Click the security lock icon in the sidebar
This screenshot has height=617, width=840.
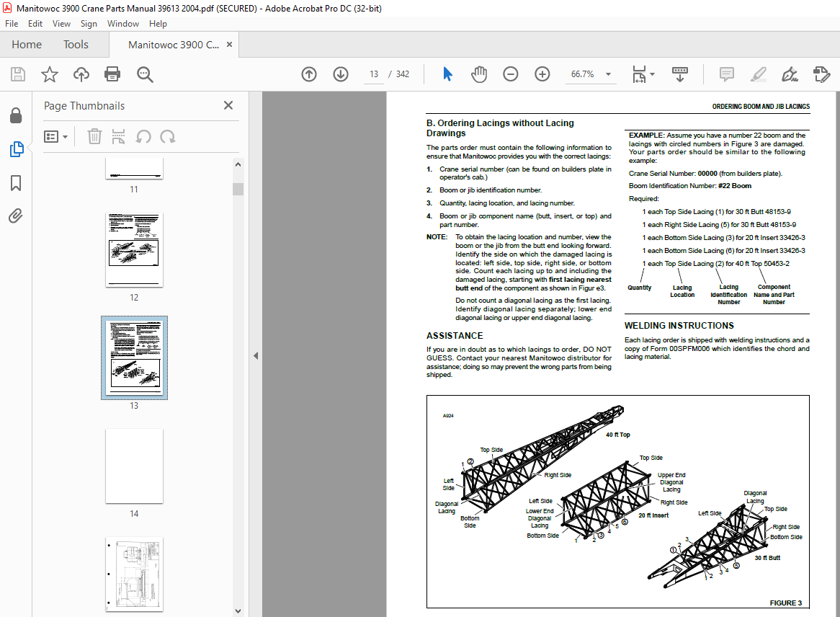16,115
